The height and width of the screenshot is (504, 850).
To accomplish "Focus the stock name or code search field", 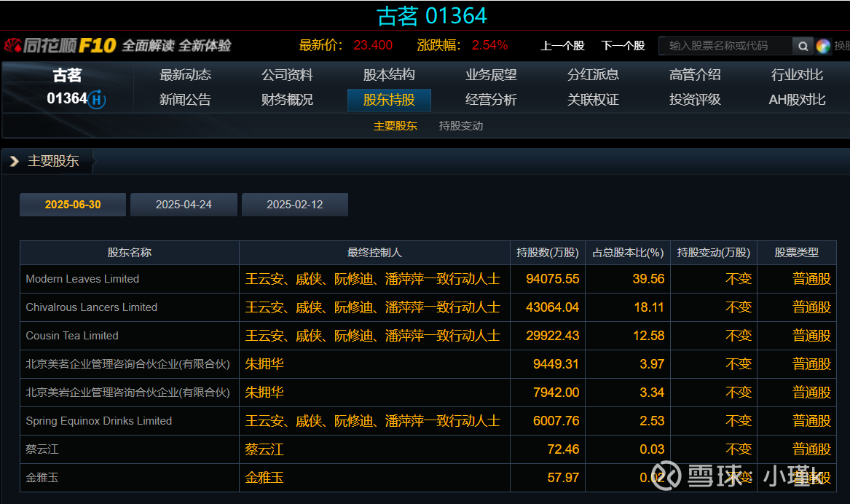I will (726, 46).
